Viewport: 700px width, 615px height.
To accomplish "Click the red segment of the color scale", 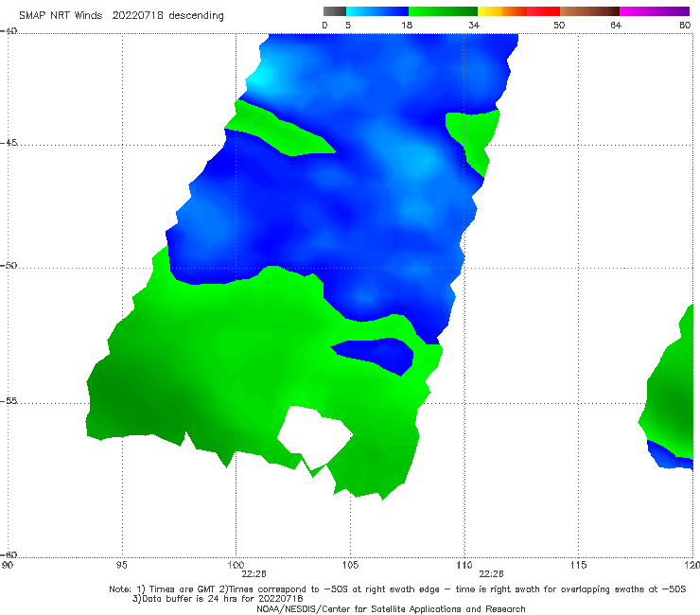I will tap(543, 11).
